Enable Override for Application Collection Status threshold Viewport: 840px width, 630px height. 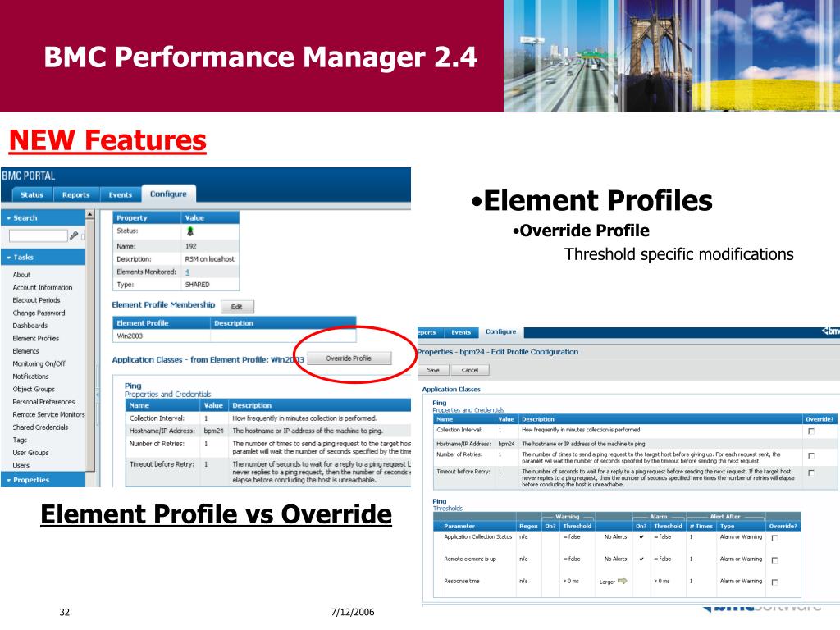(x=774, y=538)
